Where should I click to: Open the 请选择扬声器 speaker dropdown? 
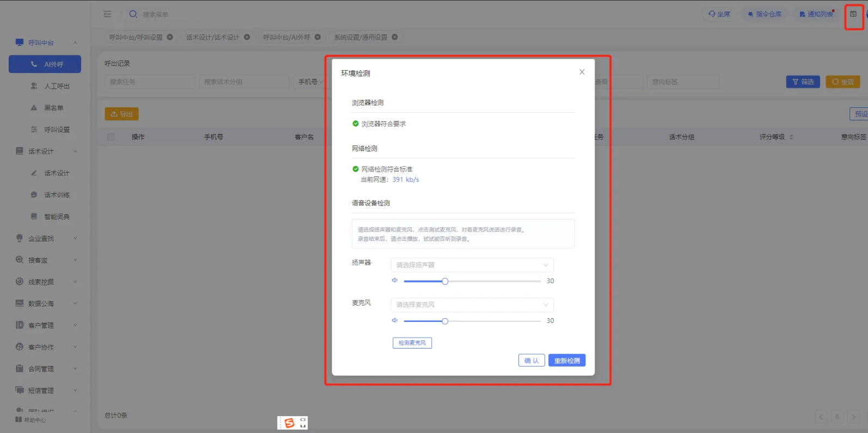click(x=472, y=265)
